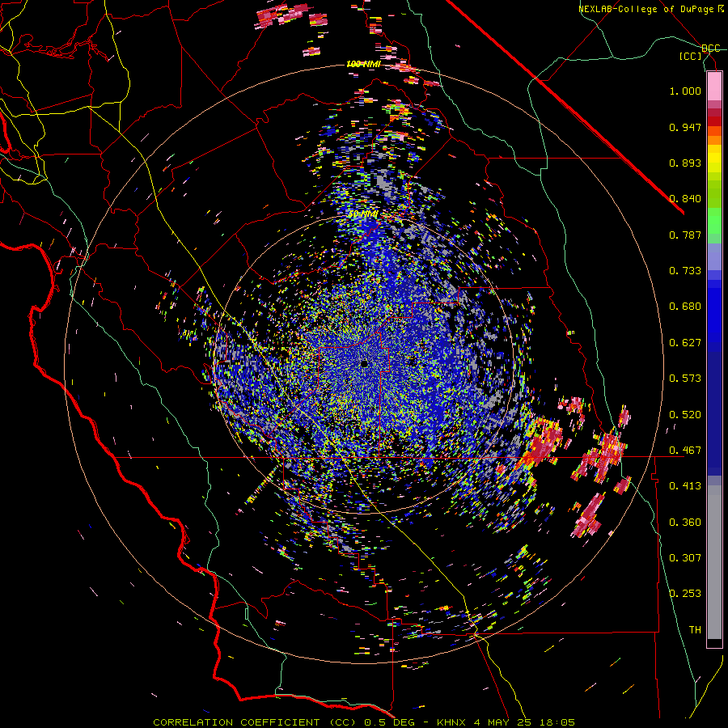Image resolution: width=728 pixels, height=728 pixels.
Task: Click the 50 NMI range ring label
Action: [363, 214]
